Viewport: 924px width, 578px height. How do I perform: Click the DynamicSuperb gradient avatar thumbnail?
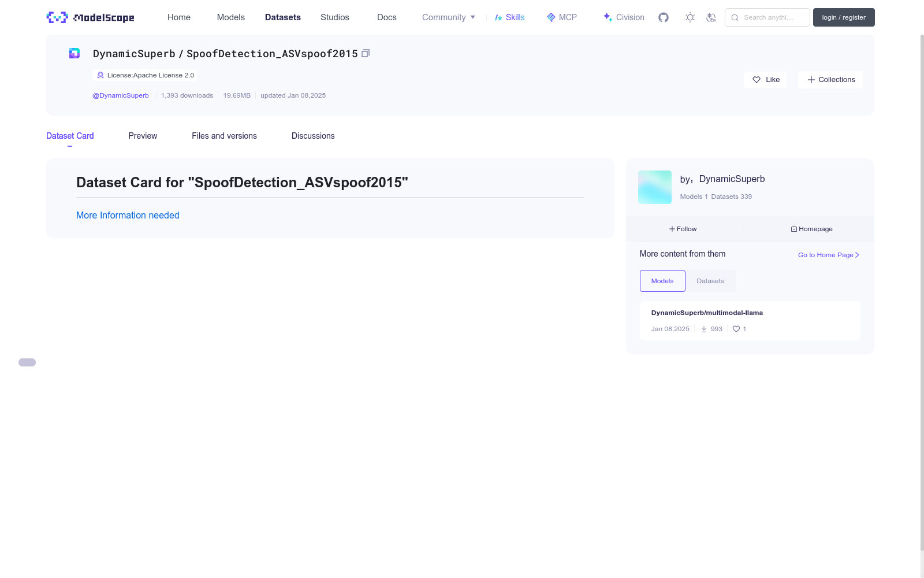[x=655, y=187]
